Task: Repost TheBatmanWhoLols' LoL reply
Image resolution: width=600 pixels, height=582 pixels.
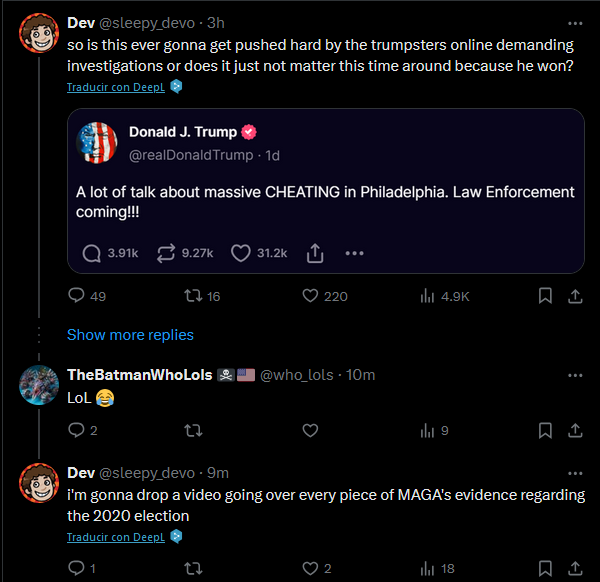Action: 193,430
